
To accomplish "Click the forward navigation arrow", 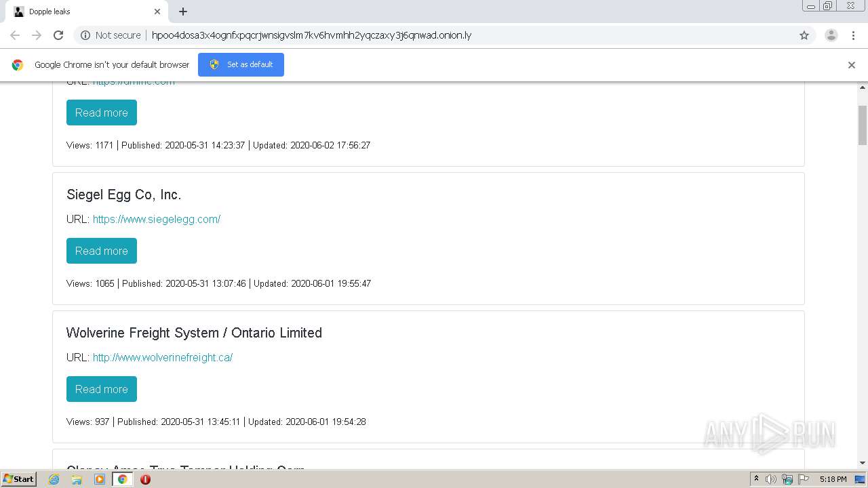I will pyautogui.click(x=37, y=35).
